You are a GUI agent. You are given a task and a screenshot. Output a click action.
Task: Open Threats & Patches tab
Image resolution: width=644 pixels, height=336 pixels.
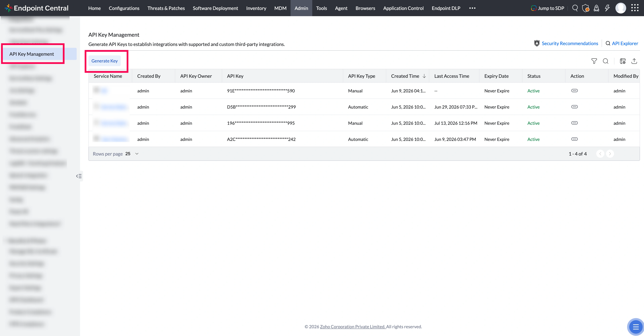point(166,8)
